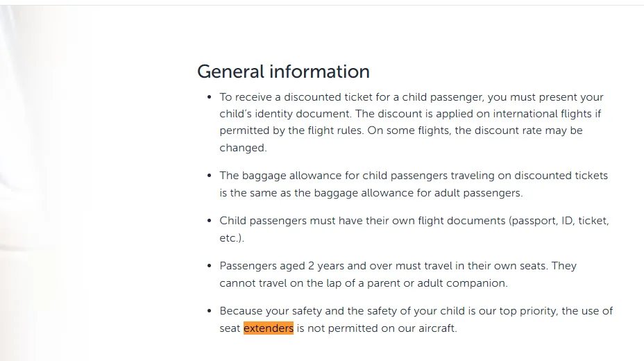Click the bullet dot before "Because your safety"
Viewport: 644px width, 361px height.
pyautogui.click(x=210, y=311)
